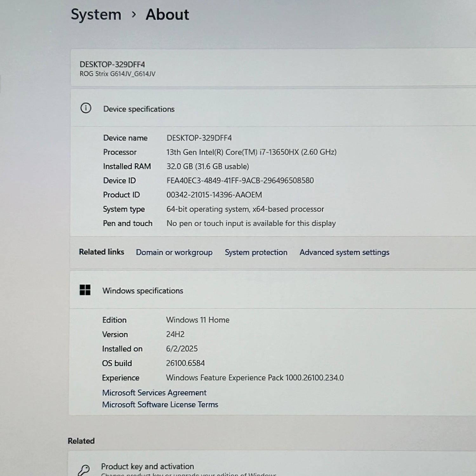Image resolution: width=476 pixels, height=476 pixels.
Task: Click the Related links label
Action: pyautogui.click(x=102, y=252)
